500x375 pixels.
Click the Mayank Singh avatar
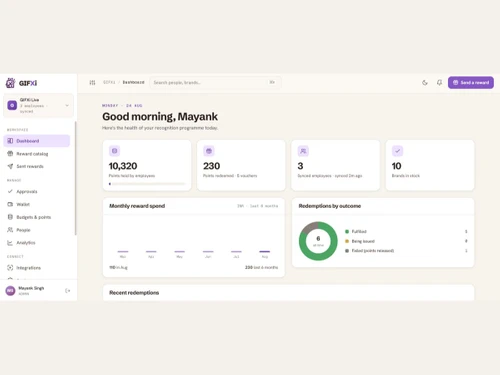tap(10, 291)
